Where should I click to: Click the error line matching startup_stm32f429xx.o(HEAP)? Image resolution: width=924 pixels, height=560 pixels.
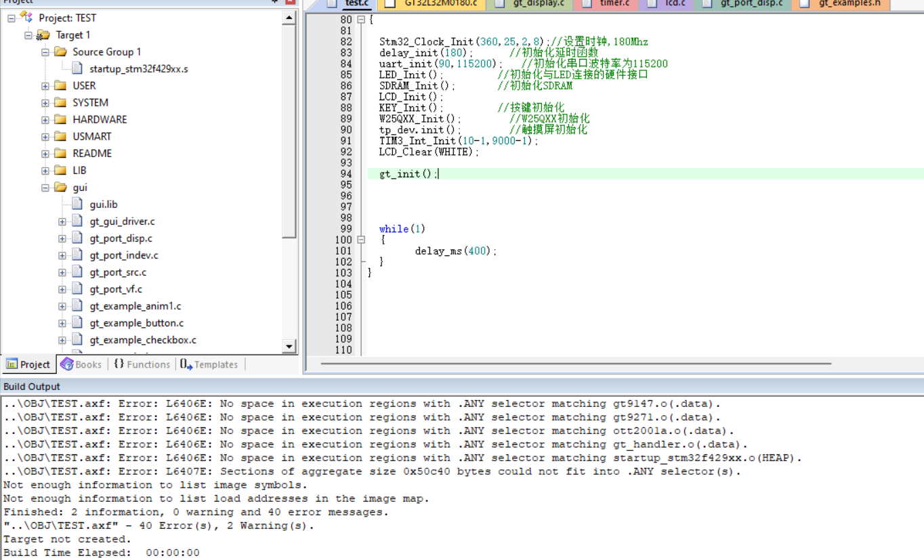pyautogui.click(x=402, y=458)
